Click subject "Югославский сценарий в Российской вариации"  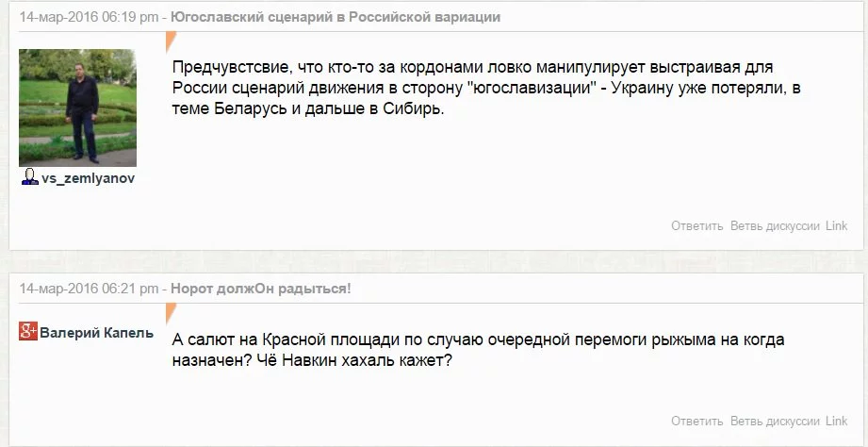pos(336,17)
